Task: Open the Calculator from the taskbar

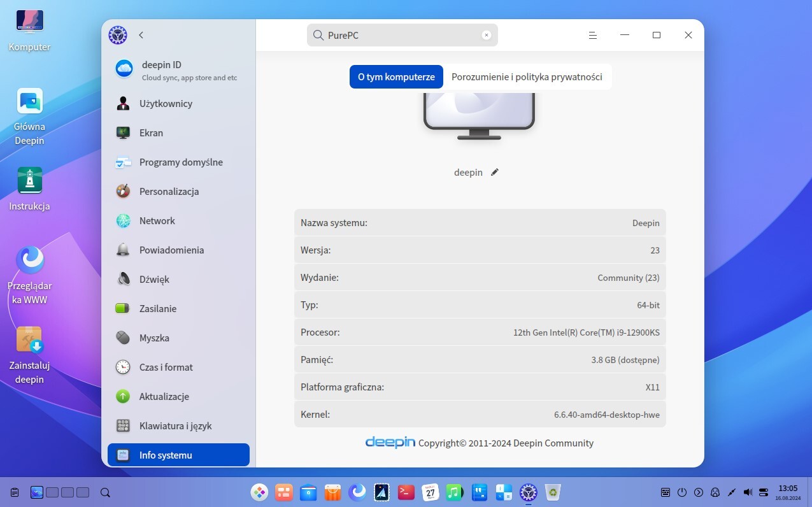Action: 504,492
